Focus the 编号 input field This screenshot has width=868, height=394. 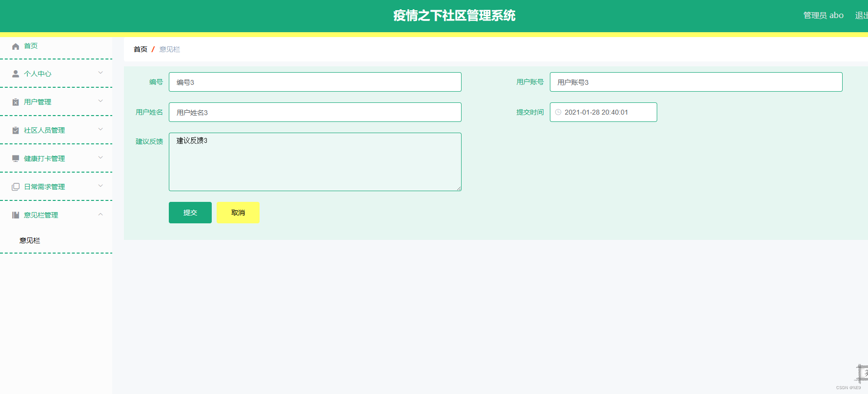click(315, 82)
